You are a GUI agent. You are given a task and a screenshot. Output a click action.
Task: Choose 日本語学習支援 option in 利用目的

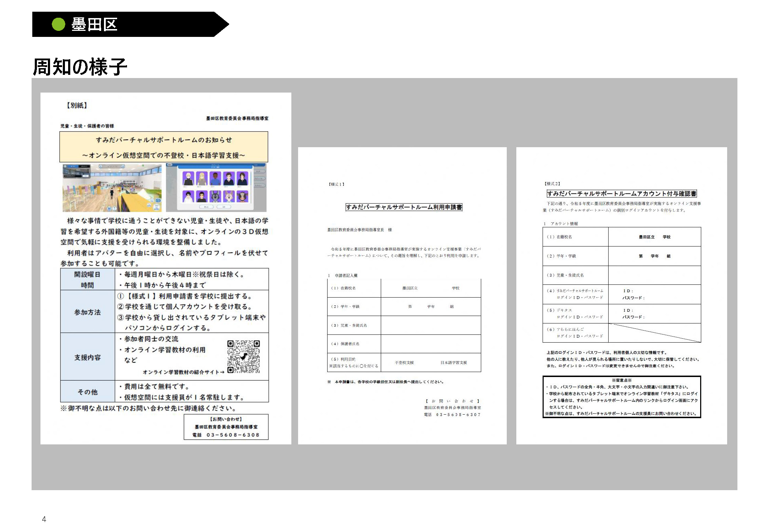click(x=454, y=362)
